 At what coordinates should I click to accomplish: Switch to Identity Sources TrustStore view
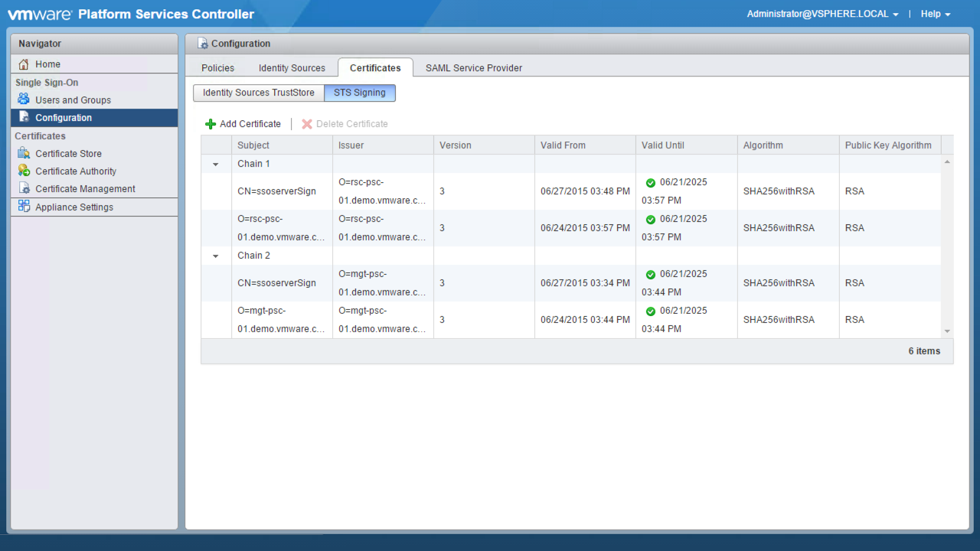click(x=258, y=93)
